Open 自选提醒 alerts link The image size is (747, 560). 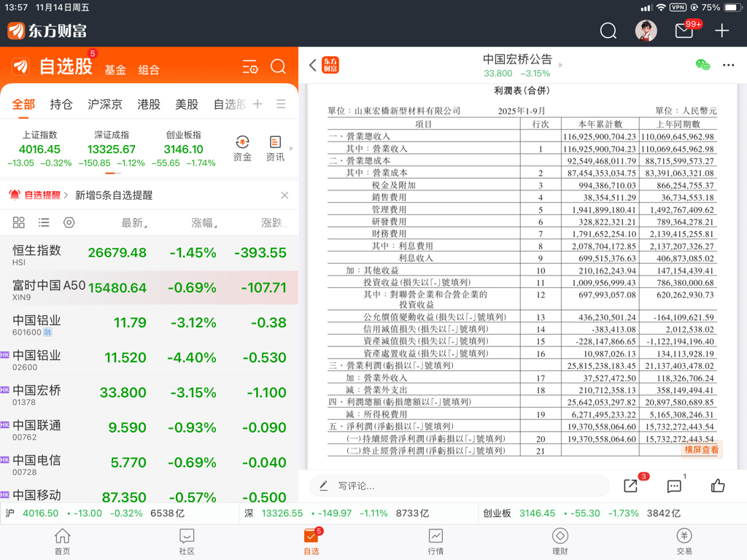[x=39, y=195]
